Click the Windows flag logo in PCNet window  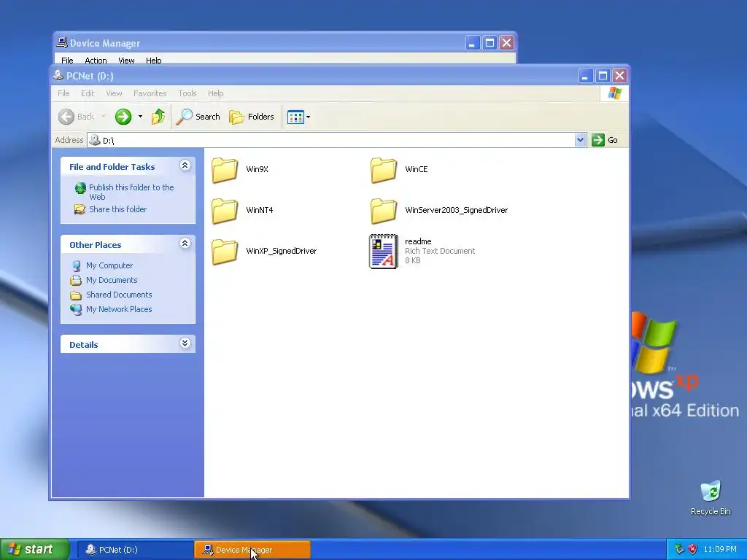(614, 93)
